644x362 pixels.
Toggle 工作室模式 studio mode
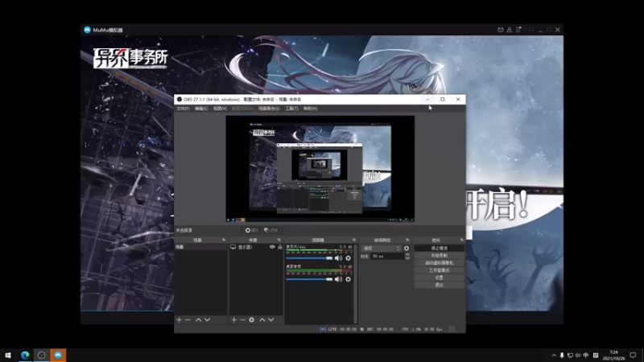tap(439, 270)
